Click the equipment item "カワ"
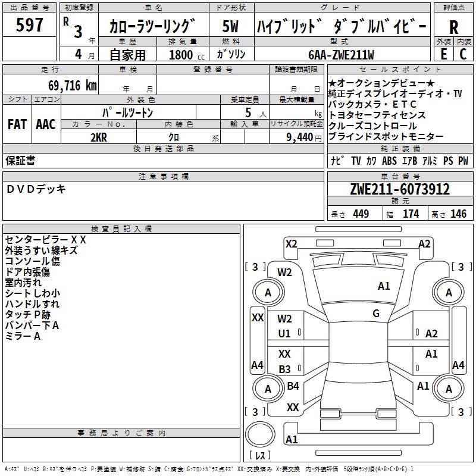 371,161
